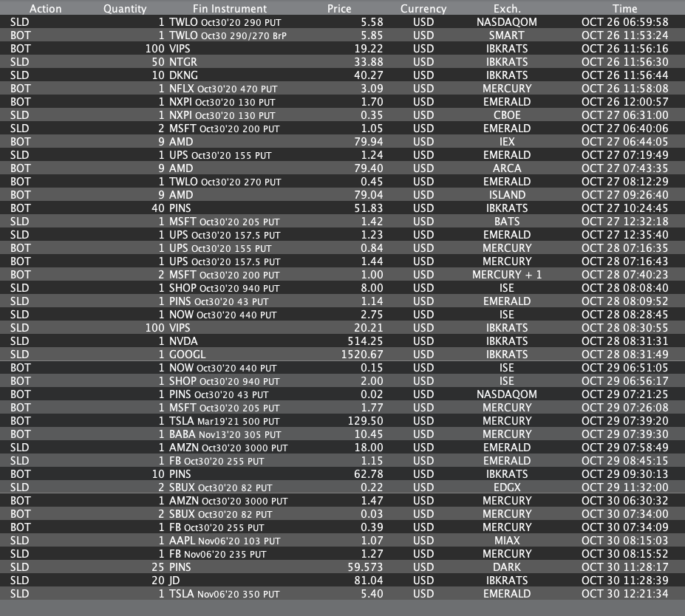685x616 pixels.
Task: Select SHOP put bought at 2.00
Action: click(343, 381)
